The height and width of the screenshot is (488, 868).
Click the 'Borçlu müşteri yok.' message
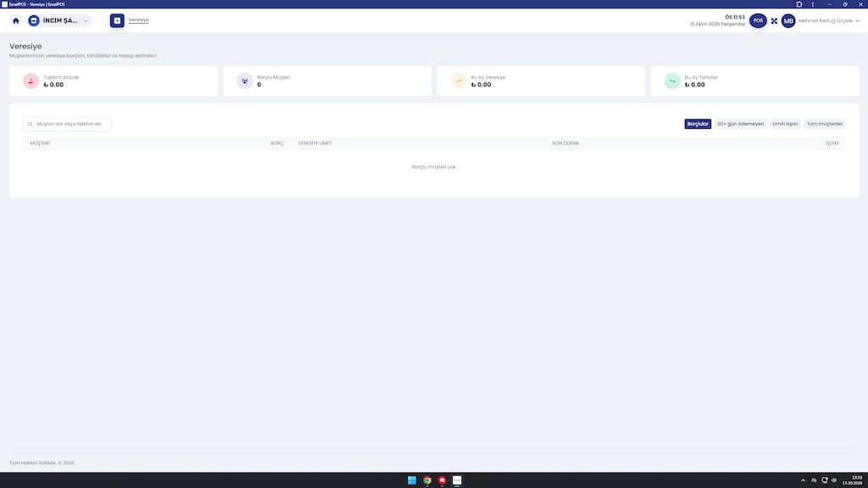coord(434,167)
